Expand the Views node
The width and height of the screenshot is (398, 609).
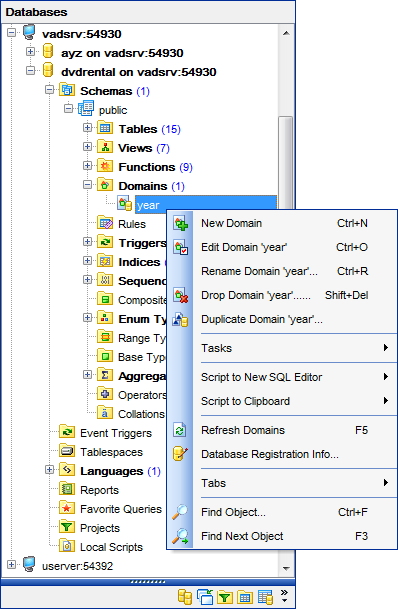click(x=87, y=146)
